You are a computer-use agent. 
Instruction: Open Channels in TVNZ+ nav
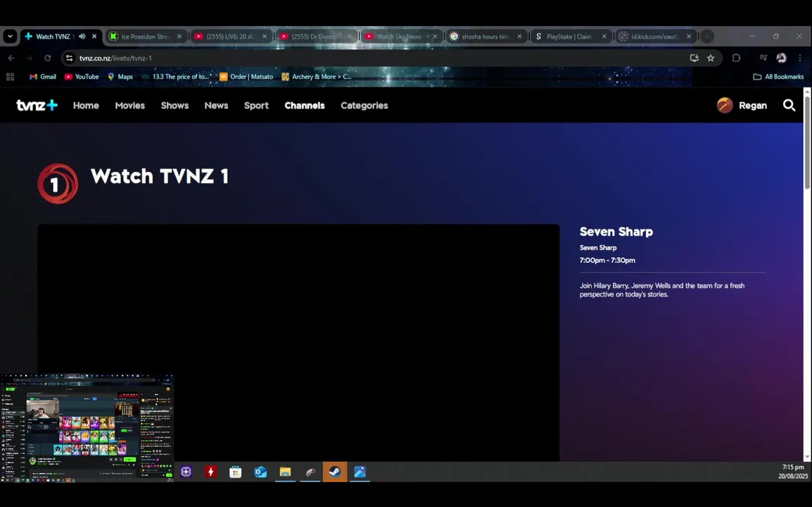[x=305, y=105]
